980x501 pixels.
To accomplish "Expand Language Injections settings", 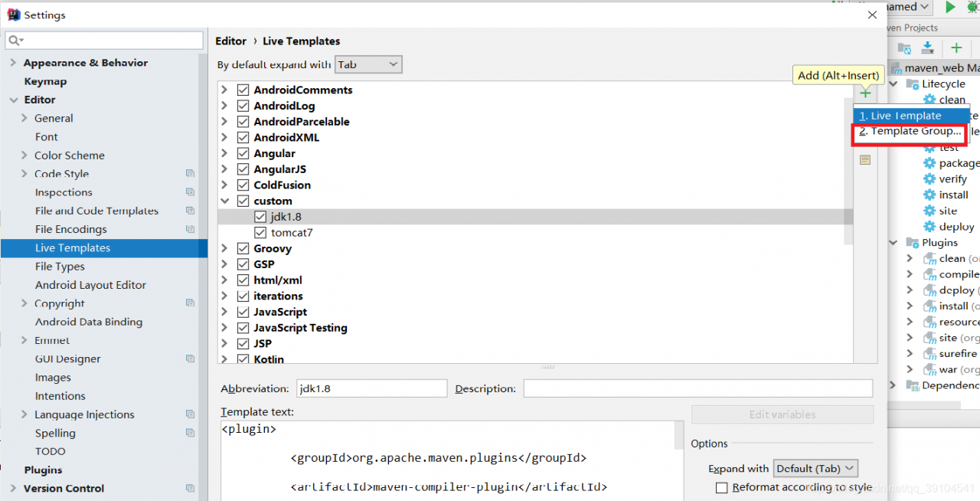I will point(24,414).
